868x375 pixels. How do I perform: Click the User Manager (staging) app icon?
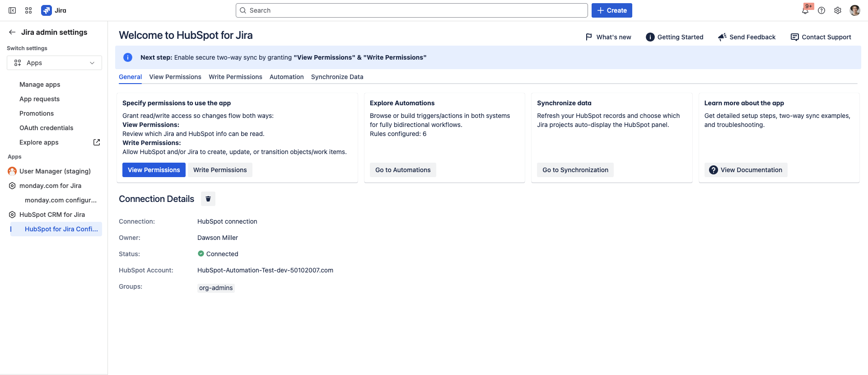[x=12, y=171]
